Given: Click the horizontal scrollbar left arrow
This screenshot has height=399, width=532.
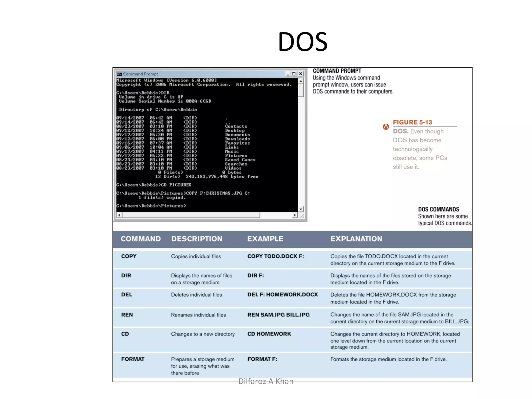Looking at the screenshot, I should 119,215.
